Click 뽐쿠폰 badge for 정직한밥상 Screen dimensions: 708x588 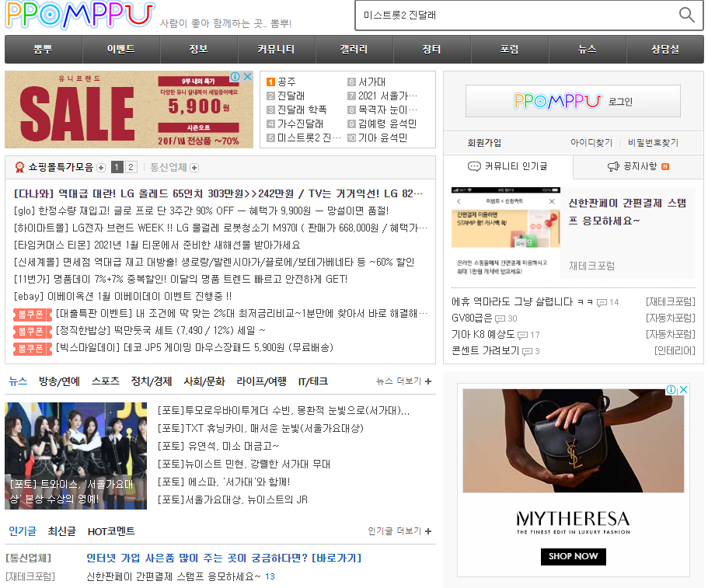pos(33,332)
